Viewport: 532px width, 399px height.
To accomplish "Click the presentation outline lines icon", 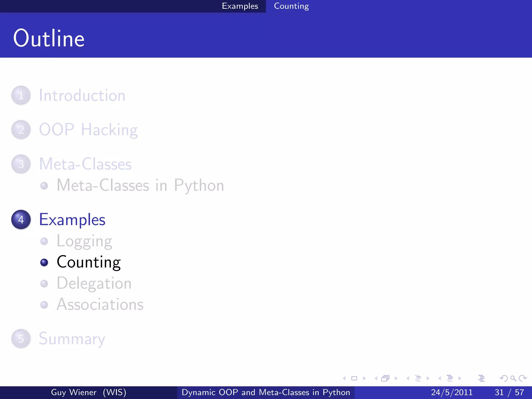I will pos(481,378).
